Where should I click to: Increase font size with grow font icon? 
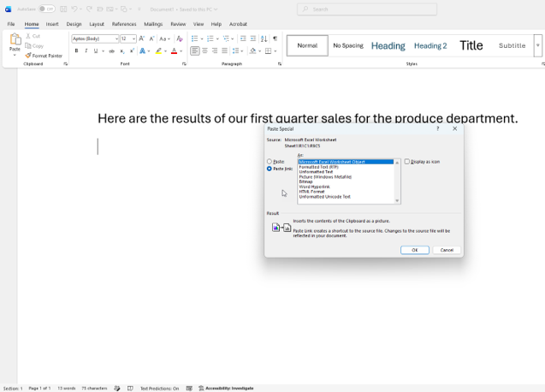coord(141,39)
